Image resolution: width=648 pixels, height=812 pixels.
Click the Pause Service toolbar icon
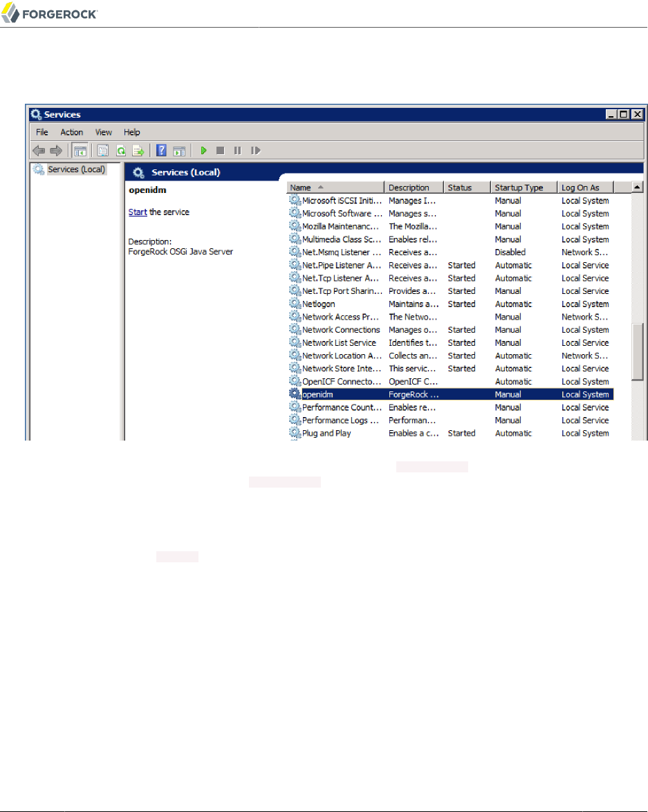[237, 151]
